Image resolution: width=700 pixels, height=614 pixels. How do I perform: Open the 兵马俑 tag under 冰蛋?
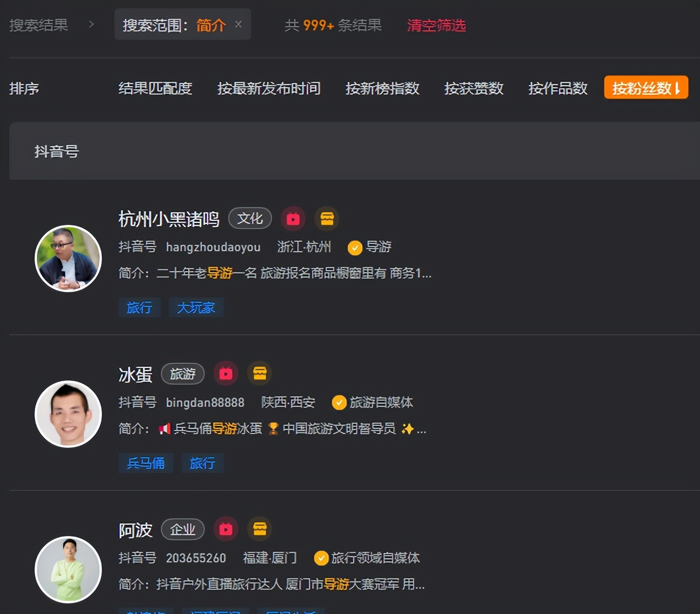(146, 463)
